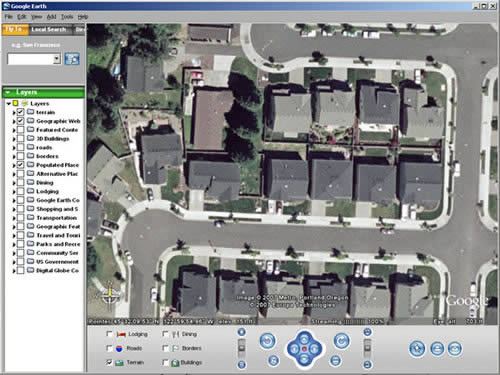The width and height of the screenshot is (500, 375).
Task: Click the reset tilt button beneath rotate-right
Action: (335, 360)
